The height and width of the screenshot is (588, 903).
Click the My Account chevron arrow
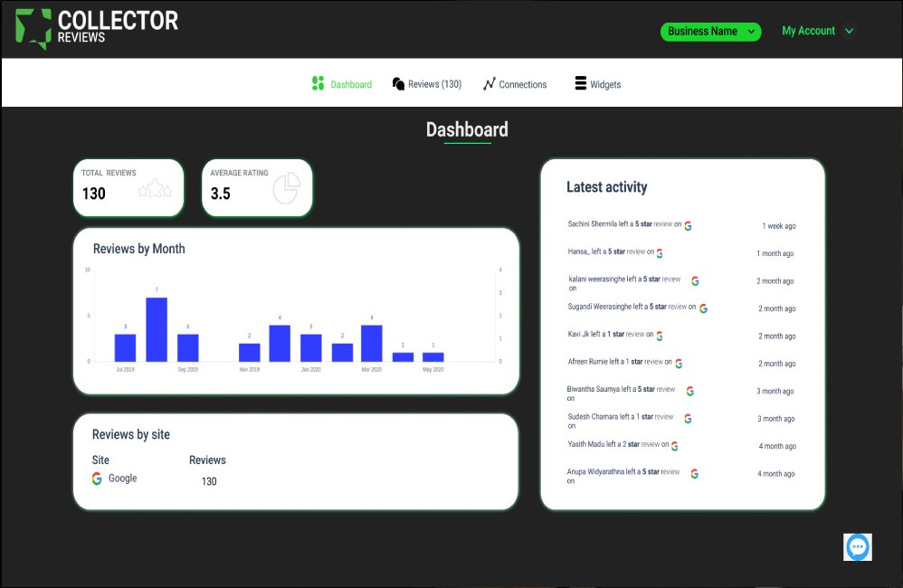[x=849, y=31]
